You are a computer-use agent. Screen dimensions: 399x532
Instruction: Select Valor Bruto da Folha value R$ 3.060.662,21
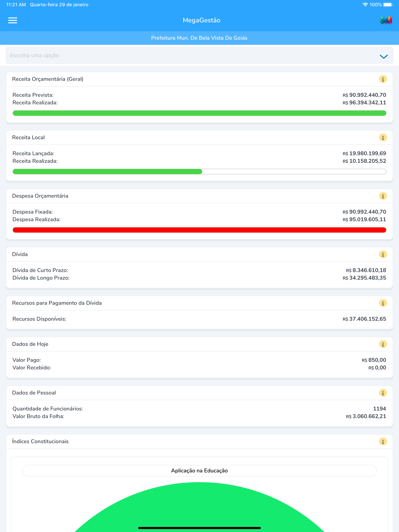[366, 417]
